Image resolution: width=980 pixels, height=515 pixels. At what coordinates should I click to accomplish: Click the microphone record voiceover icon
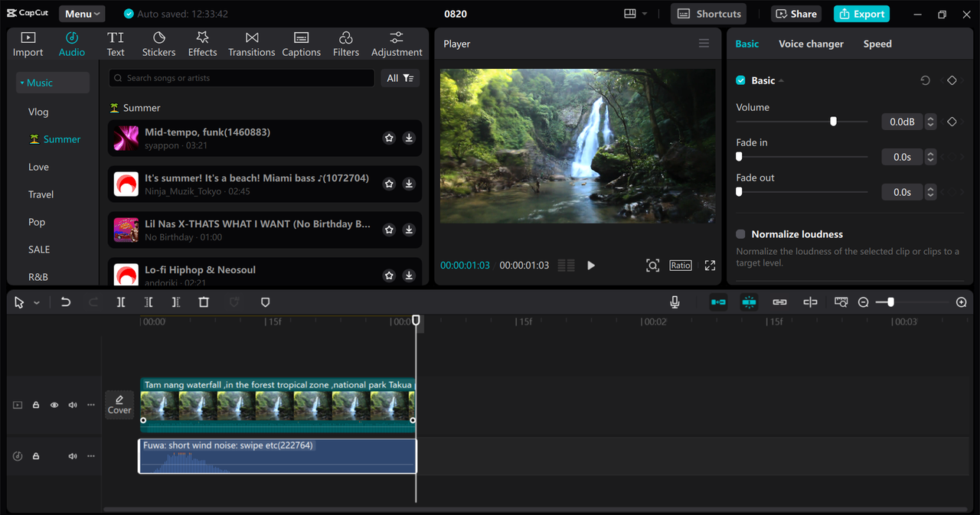pos(675,302)
